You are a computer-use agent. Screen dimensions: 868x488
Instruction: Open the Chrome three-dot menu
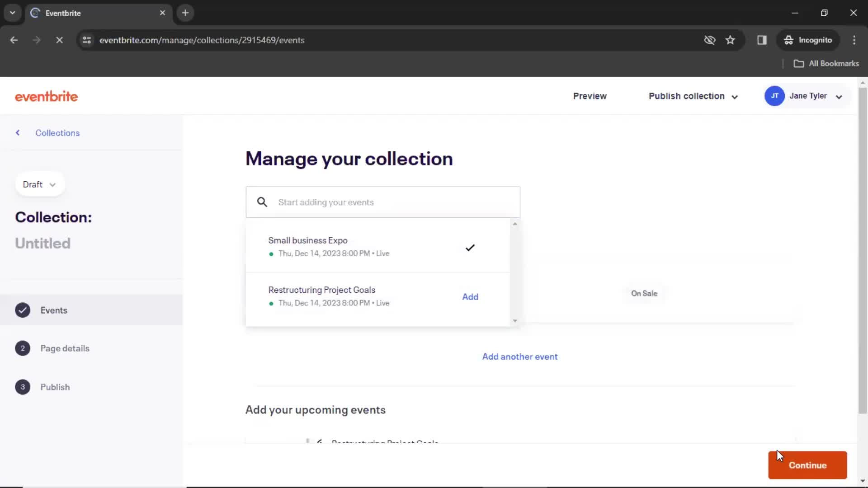(x=854, y=40)
